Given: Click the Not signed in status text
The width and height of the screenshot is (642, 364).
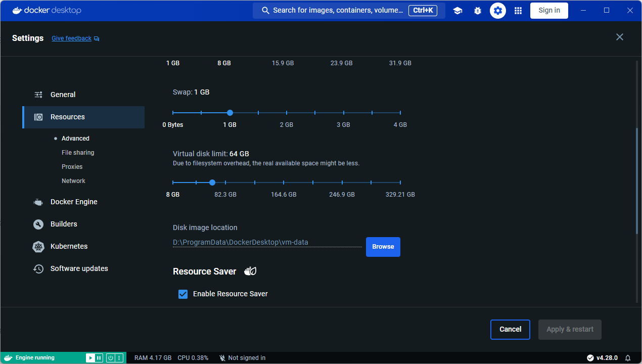Looking at the screenshot, I should (247, 358).
